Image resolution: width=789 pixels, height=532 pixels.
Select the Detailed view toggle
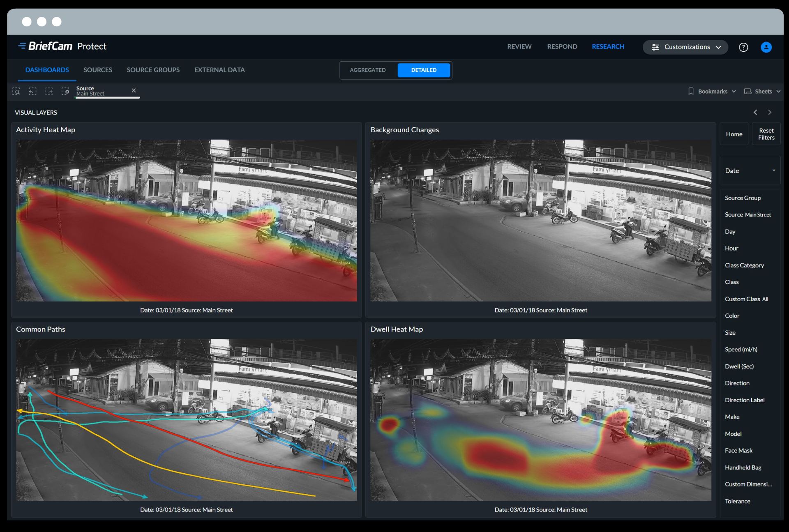(x=424, y=70)
